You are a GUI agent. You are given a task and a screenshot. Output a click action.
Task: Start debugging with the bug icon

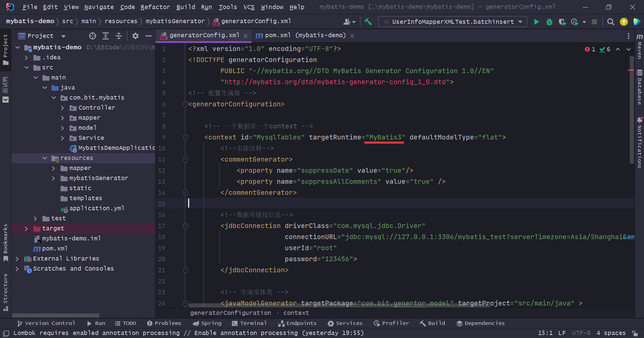pos(549,22)
